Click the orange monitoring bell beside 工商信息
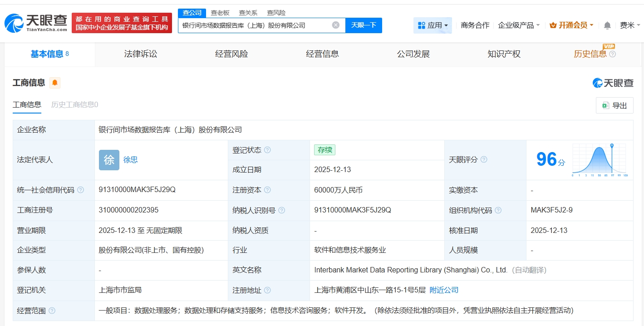The width and height of the screenshot is (644, 326). (x=55, y=83)
